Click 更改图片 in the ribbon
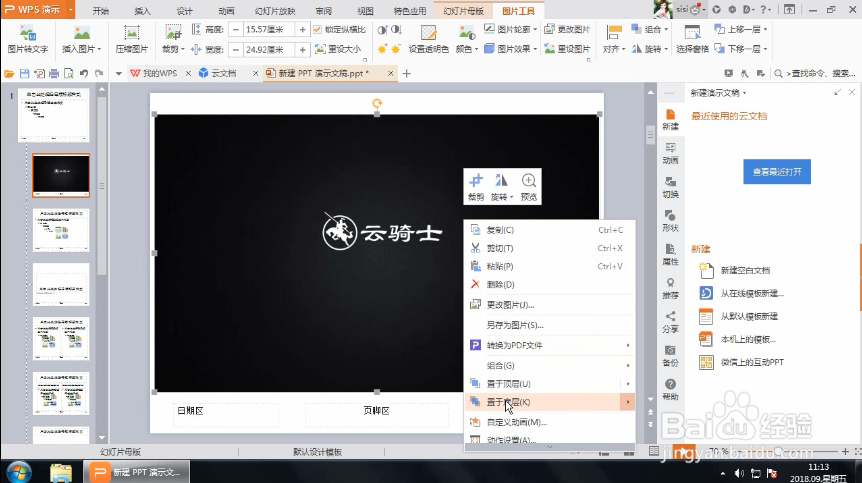This screenshot has width=862, height=483. [x=567, y=29]
